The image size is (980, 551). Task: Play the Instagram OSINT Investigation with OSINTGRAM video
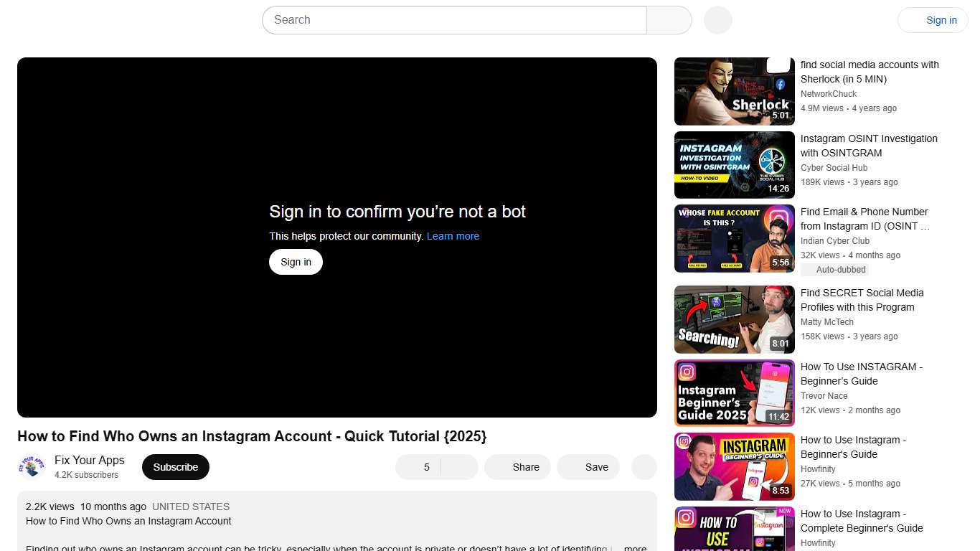click(734, 165)
